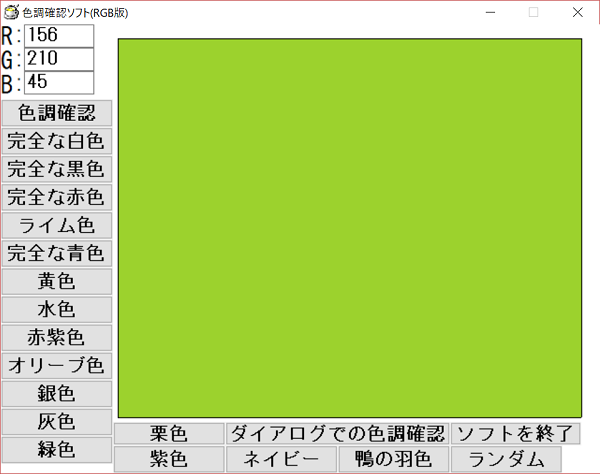600x474 pixels.
Task: Pick the 水色 button
Action: click(x=57, y=309)
